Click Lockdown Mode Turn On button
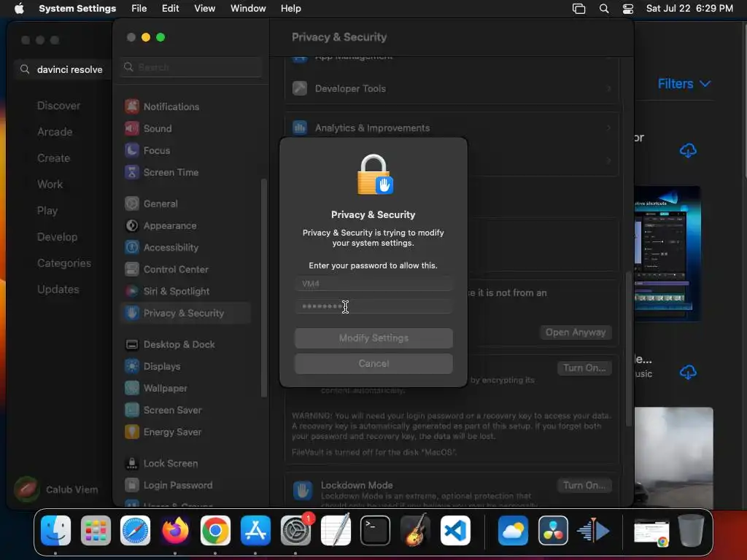 click(584, 485)
